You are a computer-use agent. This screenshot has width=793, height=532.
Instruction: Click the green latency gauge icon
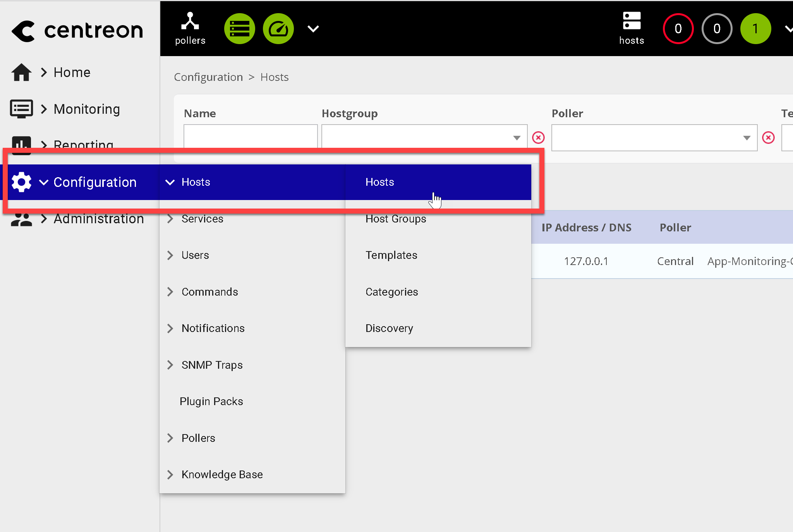[x=278, y=29]
